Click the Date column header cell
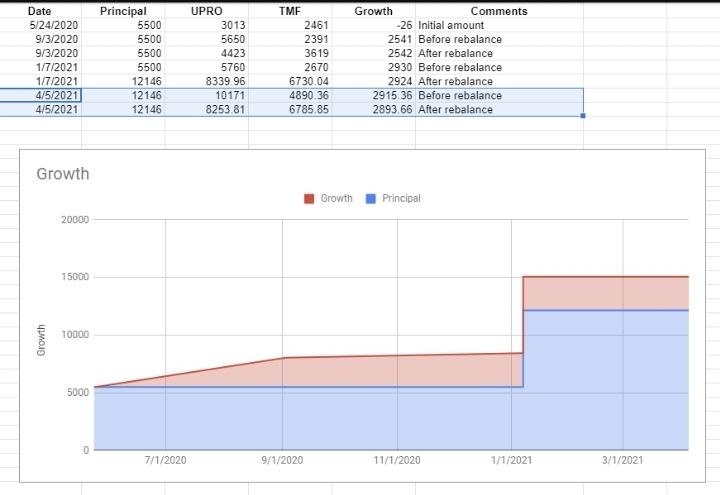 (x=40, y=11)
